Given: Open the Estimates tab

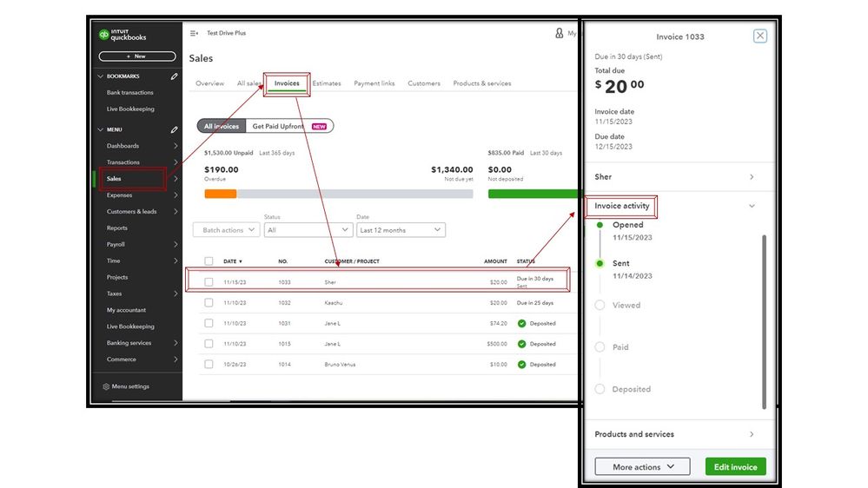Looking at the screenshot, I should pyautogui.click(x=327, y=83).
